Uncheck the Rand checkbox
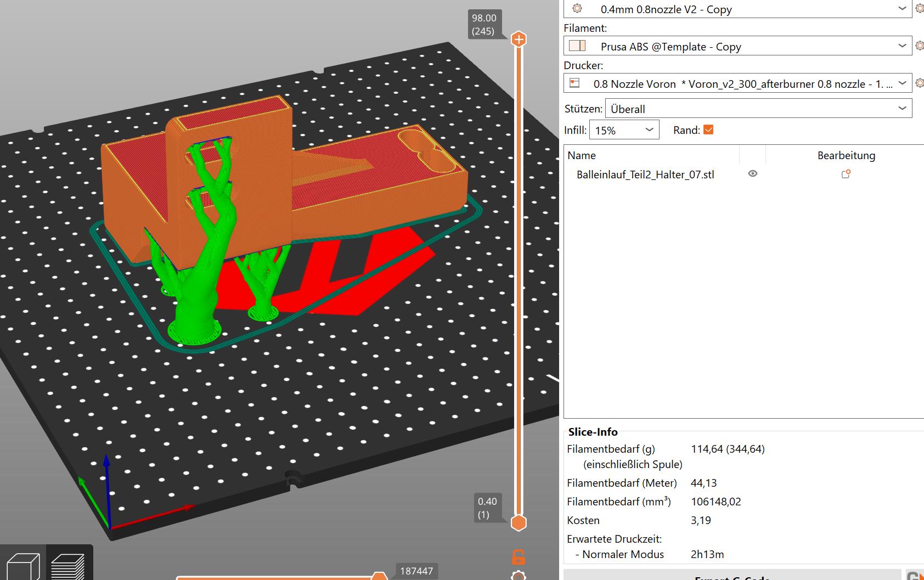Screen dimensions: 924x580 [708, 129]
